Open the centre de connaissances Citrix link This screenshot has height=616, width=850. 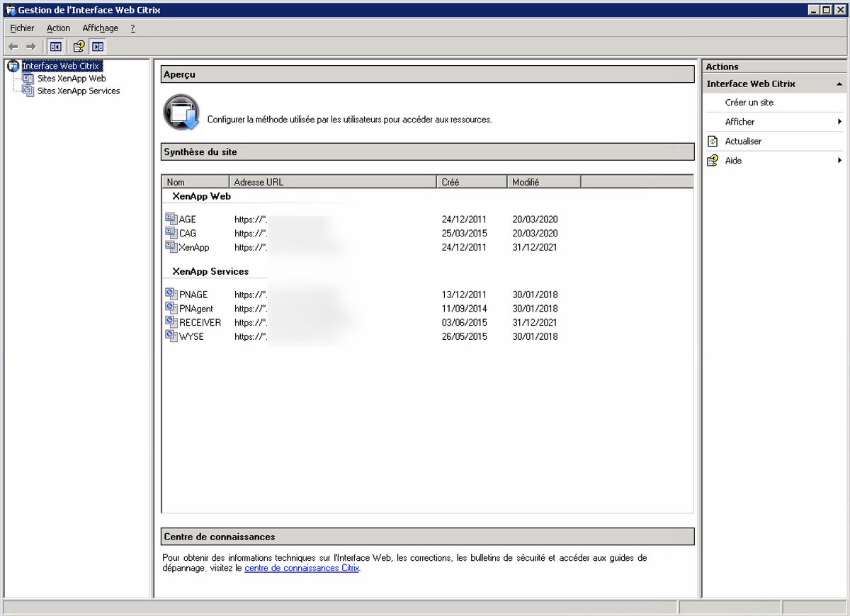tap(302, 568)
